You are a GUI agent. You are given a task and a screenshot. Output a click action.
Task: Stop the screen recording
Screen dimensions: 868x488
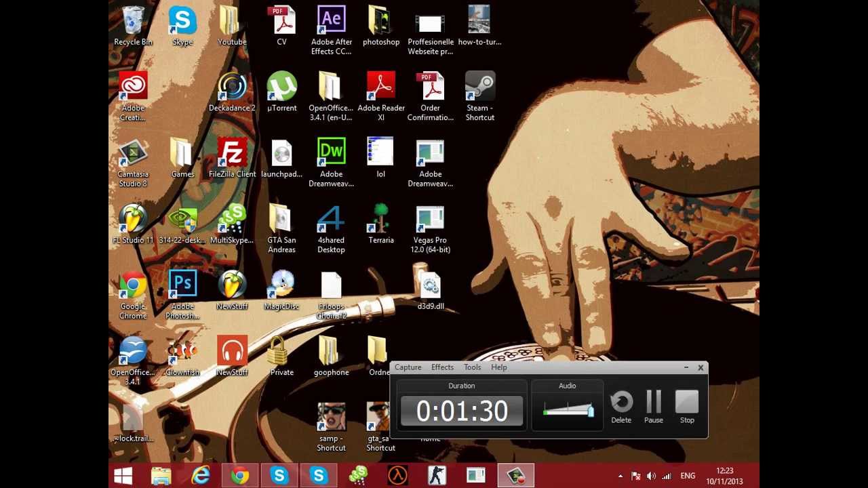click(x=687, y=407)
